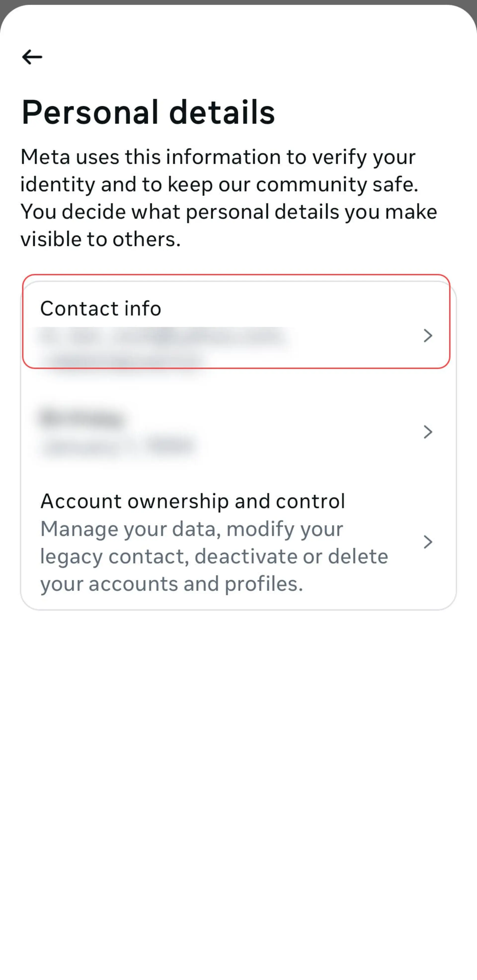Expand the blurred birthday row chevron
The width and height of the screenshot is (477, 980).
tap(428, 432)
